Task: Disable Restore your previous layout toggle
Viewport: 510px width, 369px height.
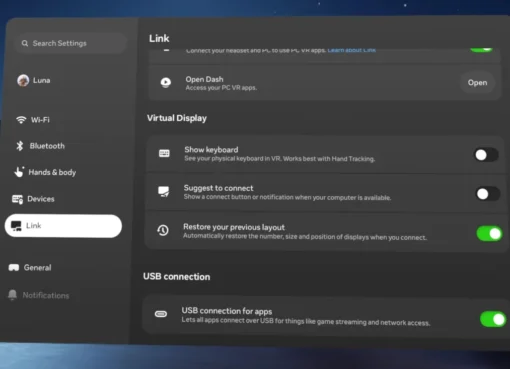Action: tap(489, 233)
